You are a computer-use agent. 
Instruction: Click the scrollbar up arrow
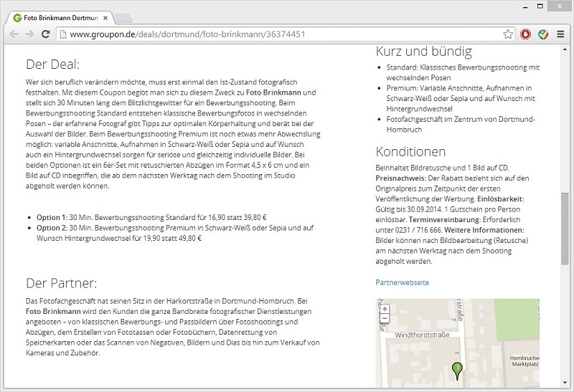click(565, 49)
